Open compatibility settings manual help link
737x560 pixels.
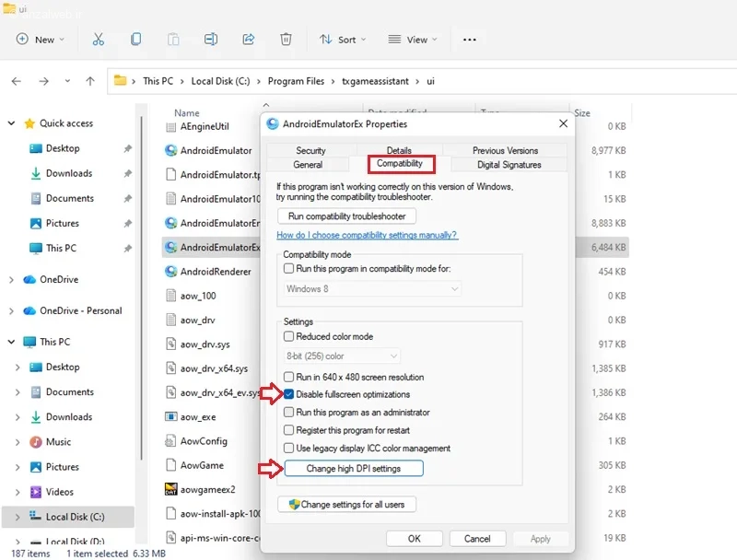pyautogui.click(x=367, y=235)
